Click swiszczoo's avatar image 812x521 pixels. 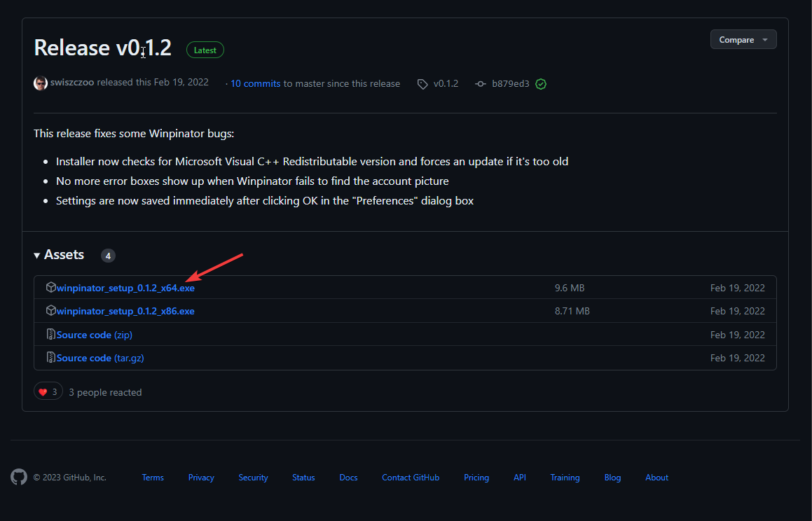[x=41, y=83]
